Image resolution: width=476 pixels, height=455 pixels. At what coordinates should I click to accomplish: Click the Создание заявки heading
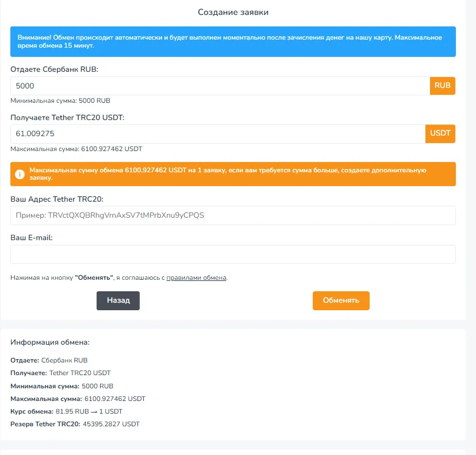coord(233,12)
